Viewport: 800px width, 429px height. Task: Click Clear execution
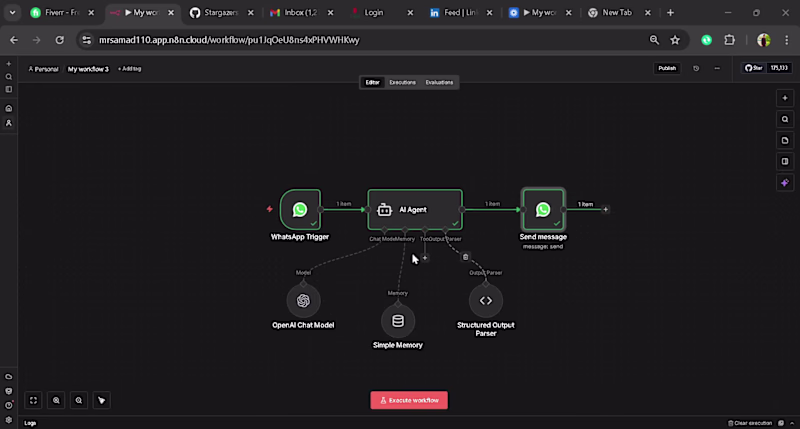click(x=749, y=423)
